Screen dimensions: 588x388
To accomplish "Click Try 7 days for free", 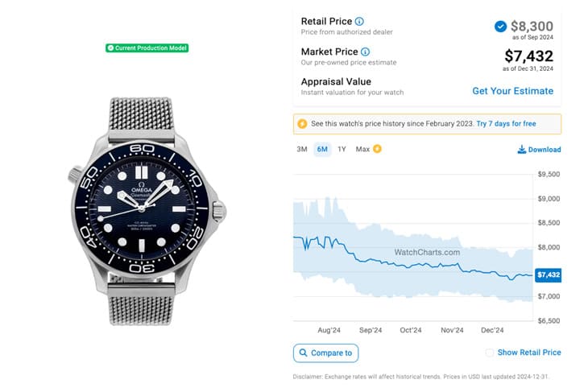I will tap(506, 124).
